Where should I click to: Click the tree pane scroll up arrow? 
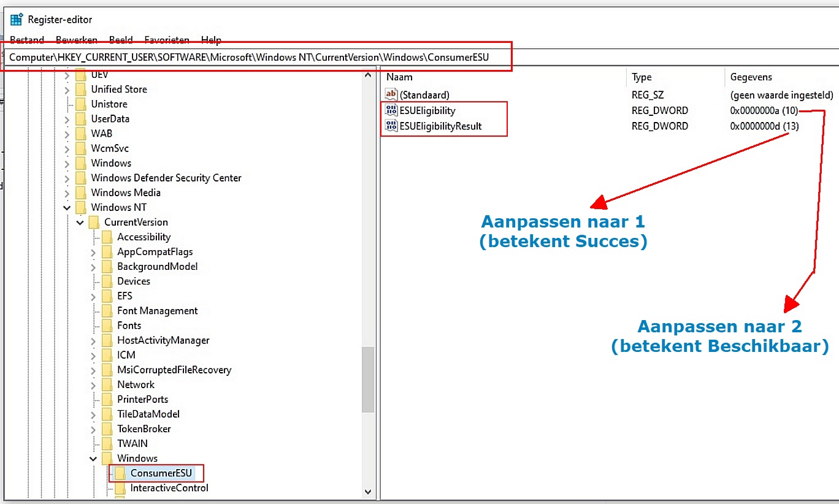click(368, 75)
